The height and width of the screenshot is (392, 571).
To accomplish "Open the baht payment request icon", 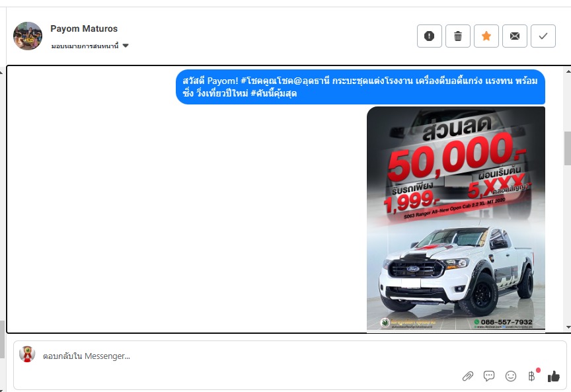I will coord(532,375).
